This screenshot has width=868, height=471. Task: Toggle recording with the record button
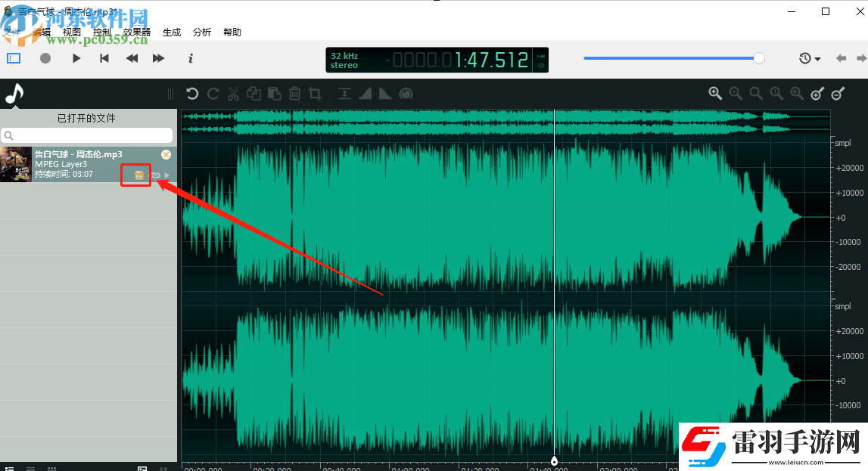tap(45, 57)
